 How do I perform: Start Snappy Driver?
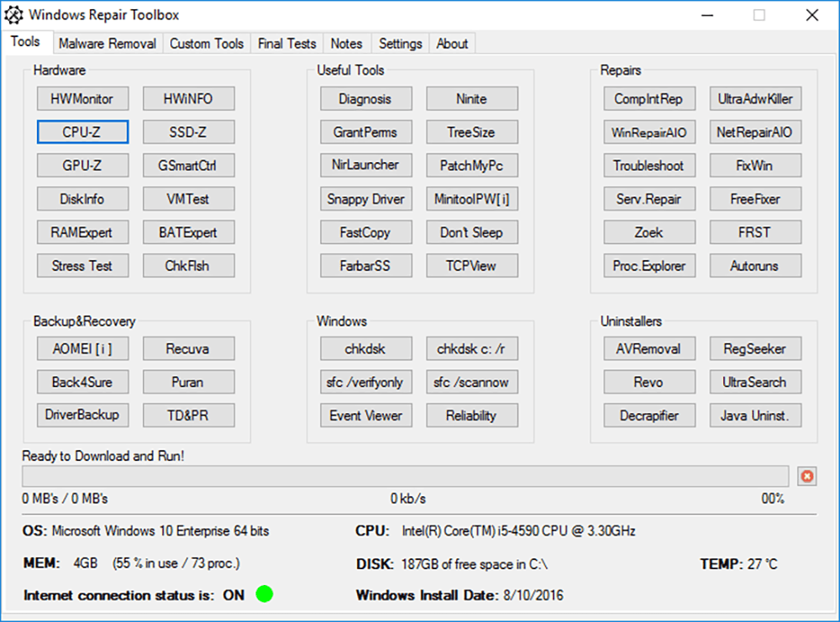[x=366, y=199]
